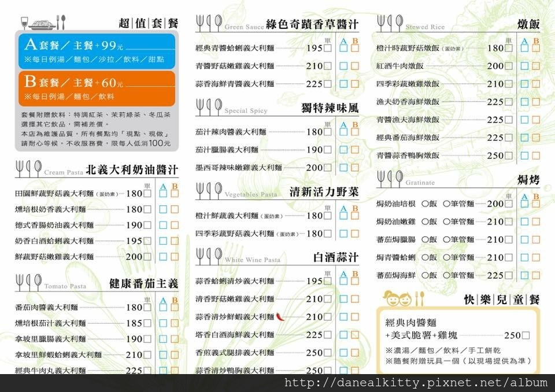Viewport: 555px width, 392px height.
Task: Click the smiling kids faces icon
Action: (x=398, y=299)
